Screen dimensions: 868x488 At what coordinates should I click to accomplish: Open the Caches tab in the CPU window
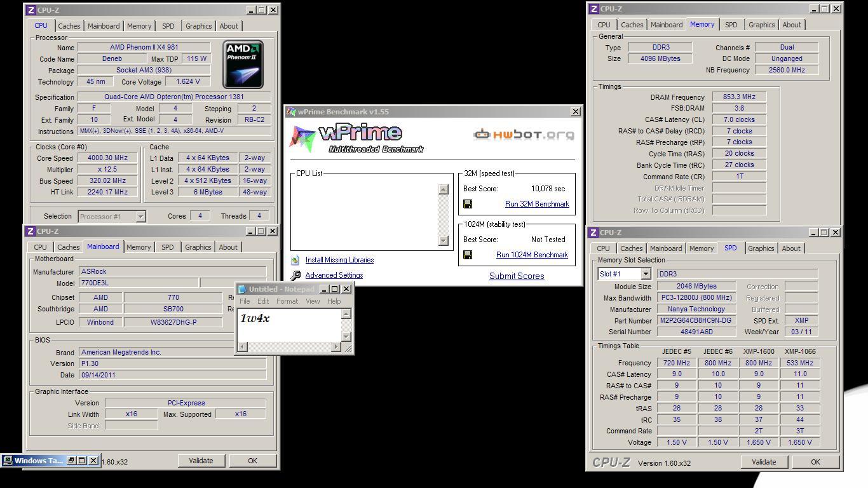click(69, 26)
